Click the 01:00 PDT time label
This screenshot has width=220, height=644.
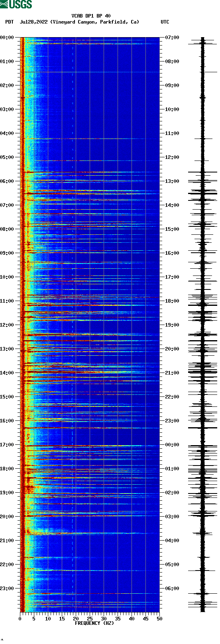point(7,61)
